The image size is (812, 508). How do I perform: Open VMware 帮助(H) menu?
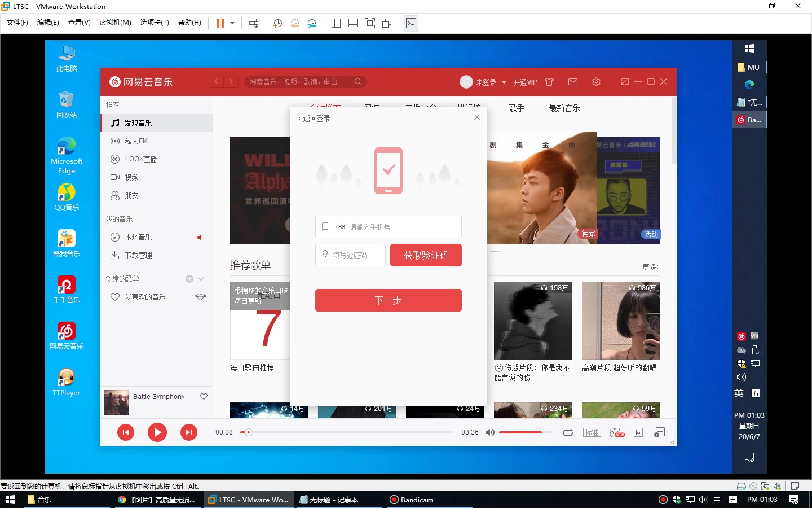(x=189, y=23)
